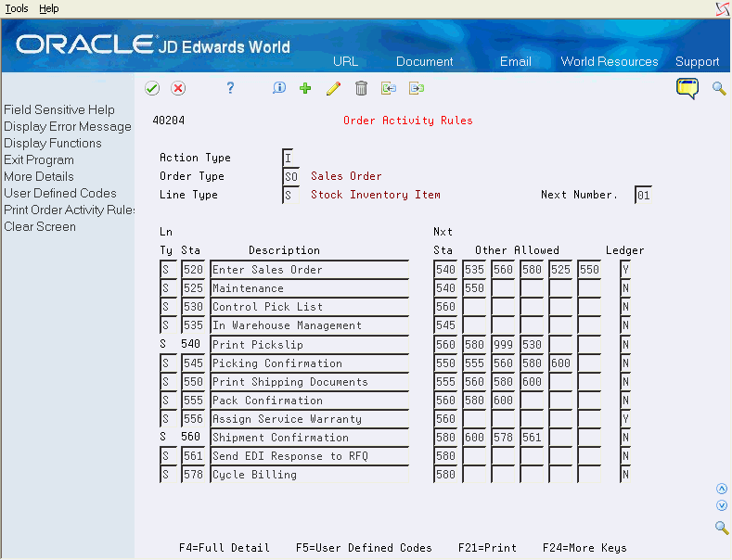The height and width of the screenshot is (560, 732).
Task: Click status field 556
Action: (x=193, y=419)
